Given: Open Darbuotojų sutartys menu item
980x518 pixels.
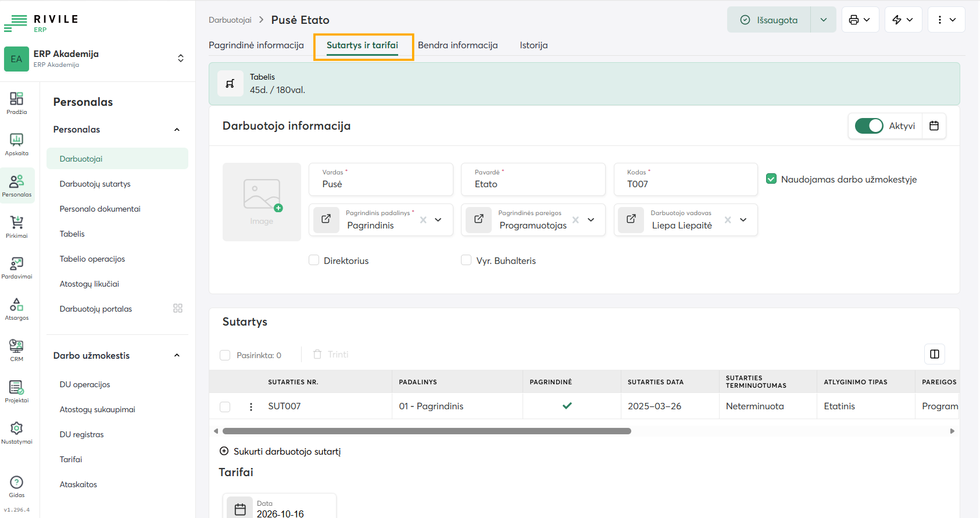Looking at the screenshot, I should [117, 184].
